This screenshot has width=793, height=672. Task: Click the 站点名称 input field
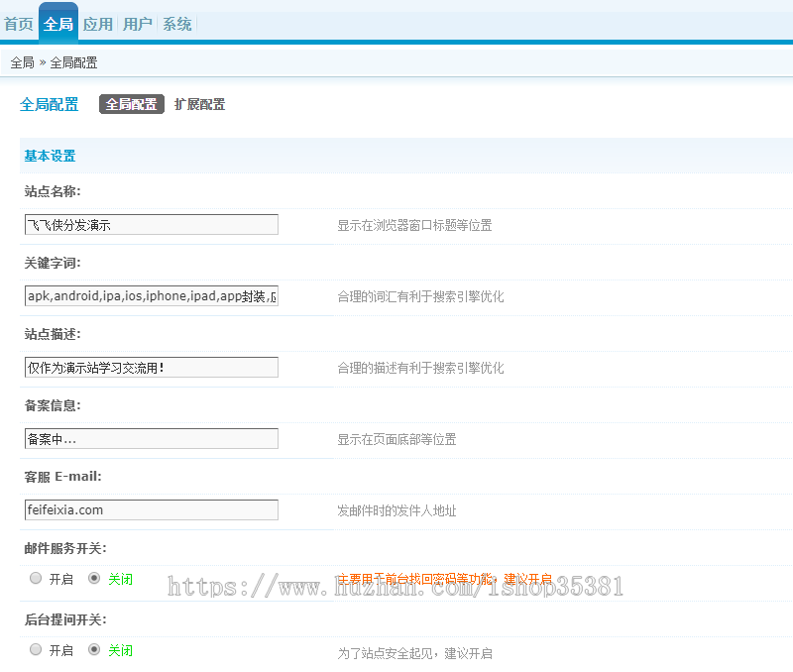[152, 225]
